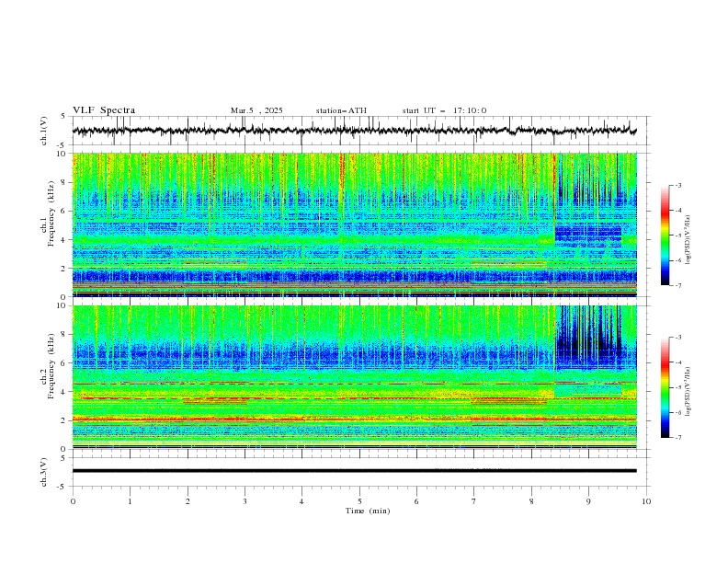The image size is (728, 563).
Task: Click the ch.1 colorbar 'log(PSD)(V²/Hz)' label
Action: pos(688,240)
